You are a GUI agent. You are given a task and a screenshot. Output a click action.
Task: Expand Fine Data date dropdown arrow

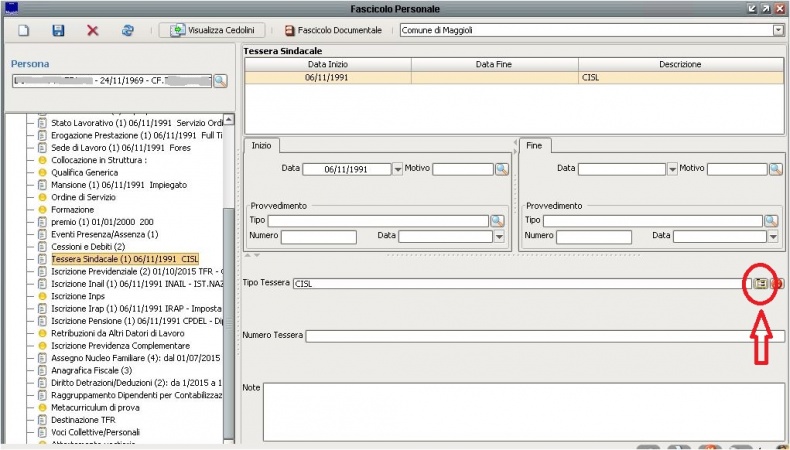(x=672, y=169)
